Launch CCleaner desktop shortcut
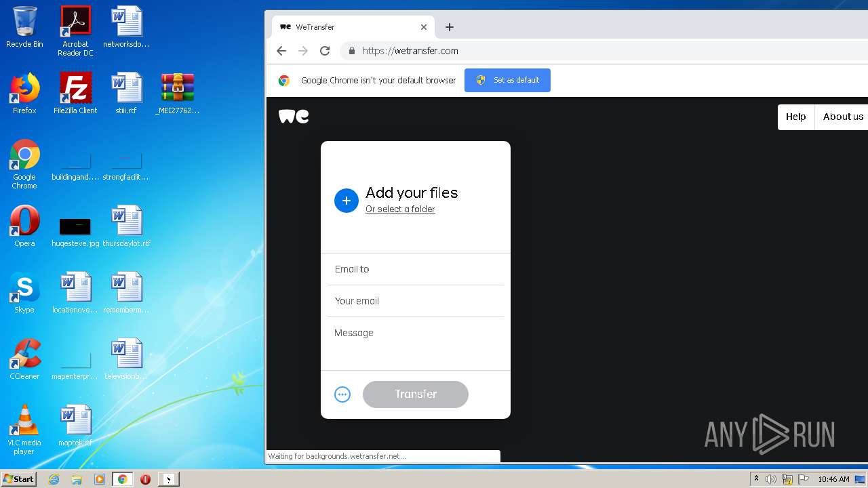 click(x=24, y=359)
